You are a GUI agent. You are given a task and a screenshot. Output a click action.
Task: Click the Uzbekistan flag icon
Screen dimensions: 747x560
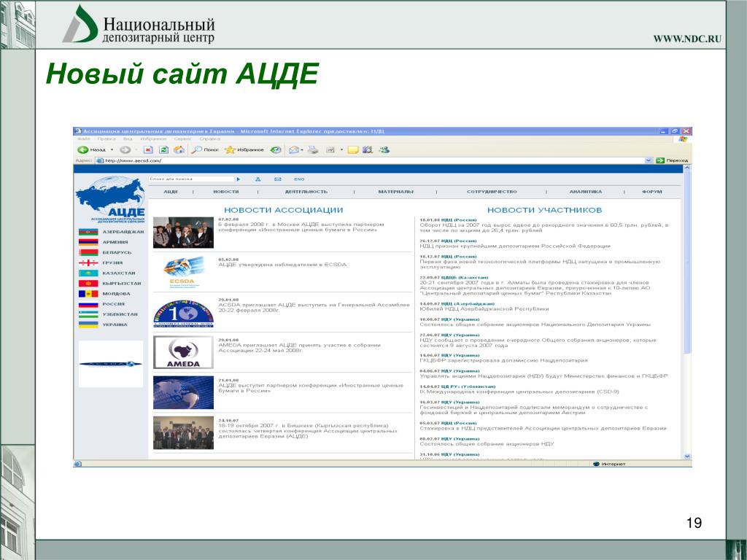click(88, 314)
